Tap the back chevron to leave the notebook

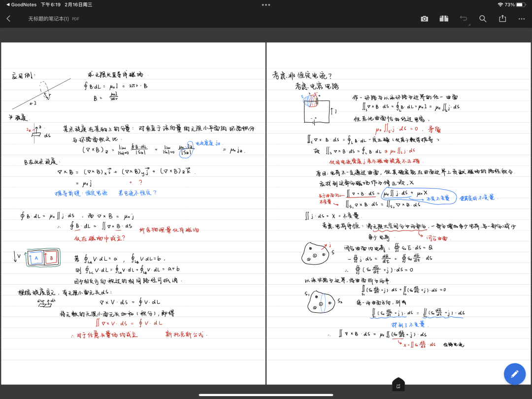tap(8, 19)
